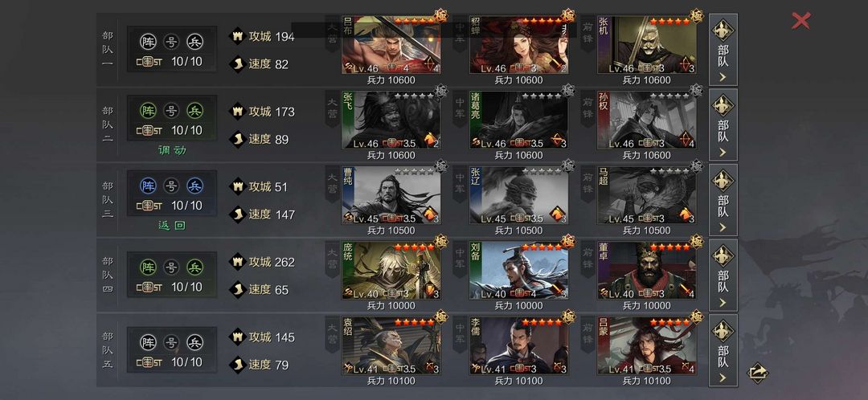Tap the 号 icon for 部队一
This screenshot has width=868, height=400.
click(x=171, y=42)
